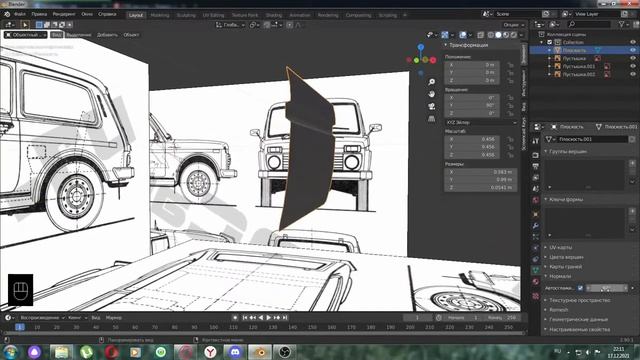Viewport: 640px width, 360px height.
Task: Open the Object properties tab icon
Action: click(x=536, y=214)
